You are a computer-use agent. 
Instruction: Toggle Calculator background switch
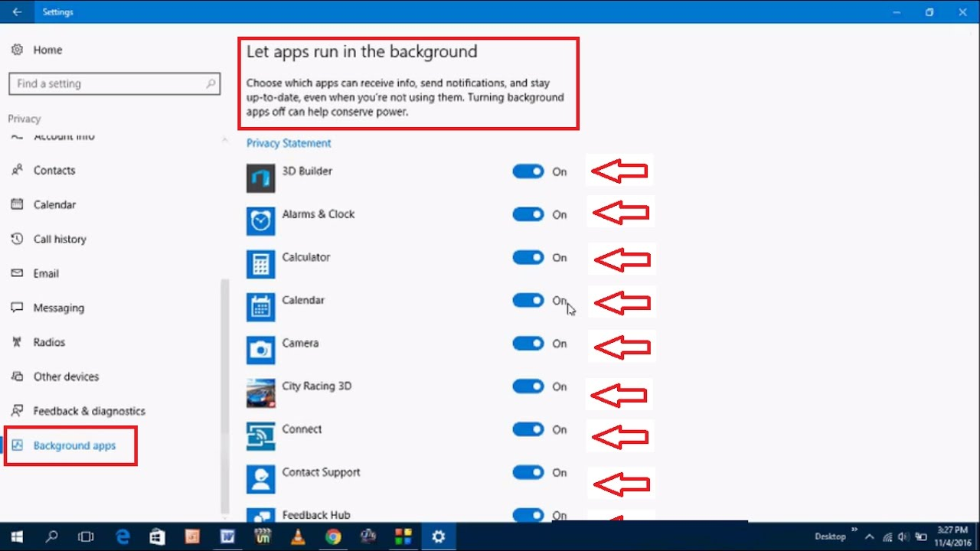[528, 257]
